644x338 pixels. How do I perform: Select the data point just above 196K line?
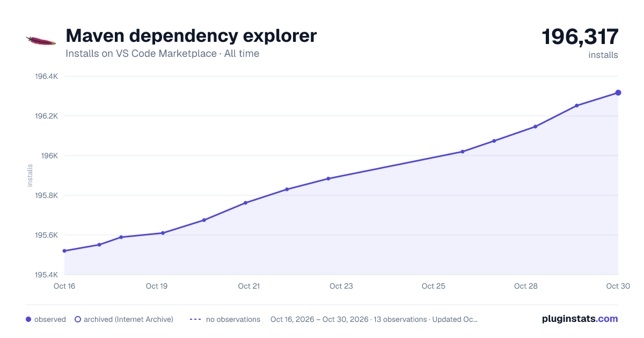(463, 152)
